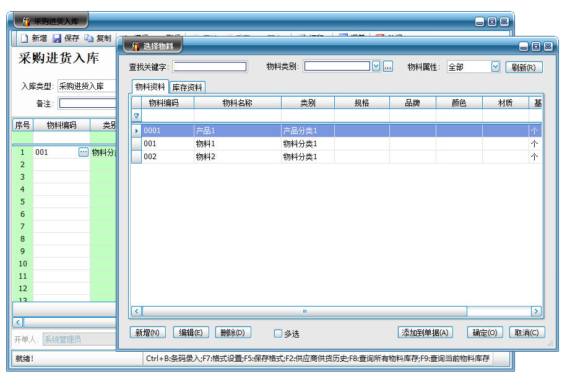The height and width of the screenshot is (384, 588).
Task: Click the 采购进货入库 window title icon
Action: pyautogui.click(x=26, y=22)
